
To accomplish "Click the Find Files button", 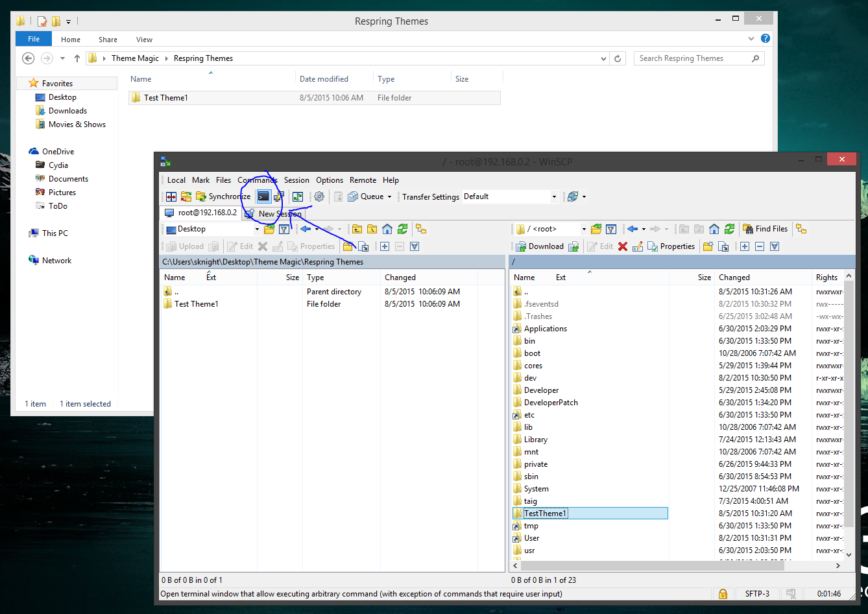I will click(x=766, y=229).
